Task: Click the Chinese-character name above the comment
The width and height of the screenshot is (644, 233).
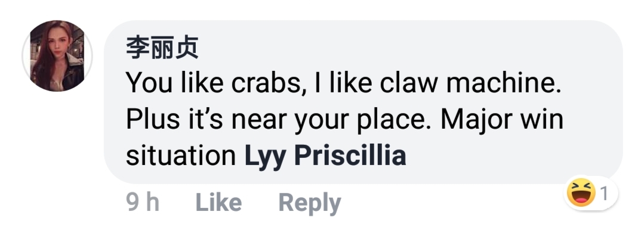Action: [x=162, y=48]
